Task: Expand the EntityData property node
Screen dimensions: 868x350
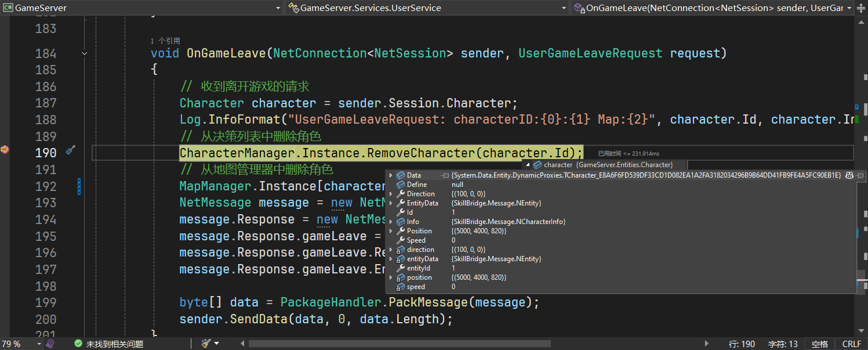Action: tap(391, 203)
